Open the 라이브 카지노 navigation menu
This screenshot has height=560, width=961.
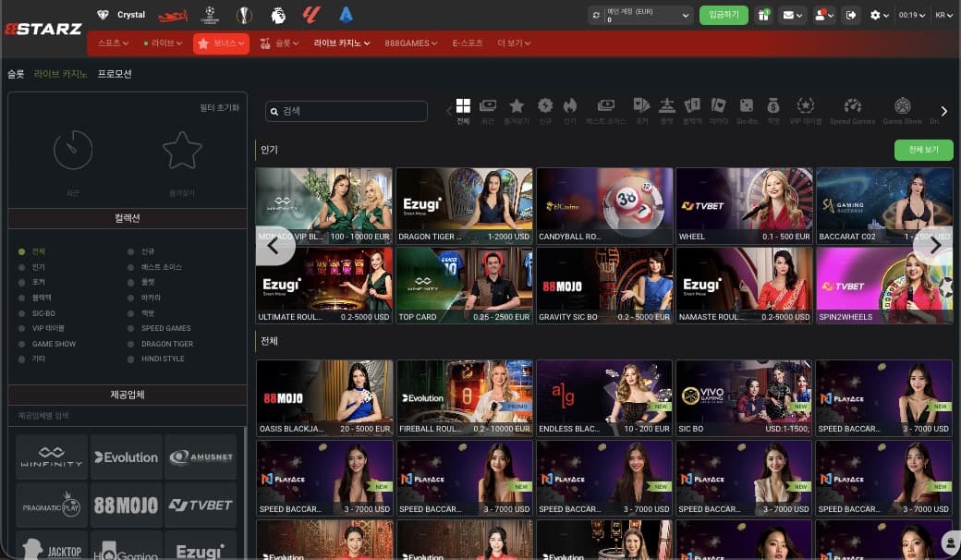[x=341, y=43]
